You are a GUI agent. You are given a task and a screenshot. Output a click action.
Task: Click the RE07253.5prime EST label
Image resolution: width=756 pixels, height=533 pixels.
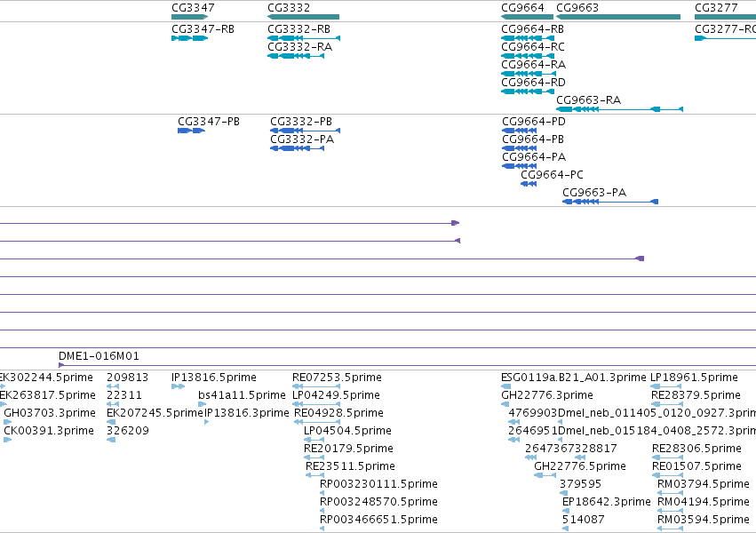click(x=337, y=378)
